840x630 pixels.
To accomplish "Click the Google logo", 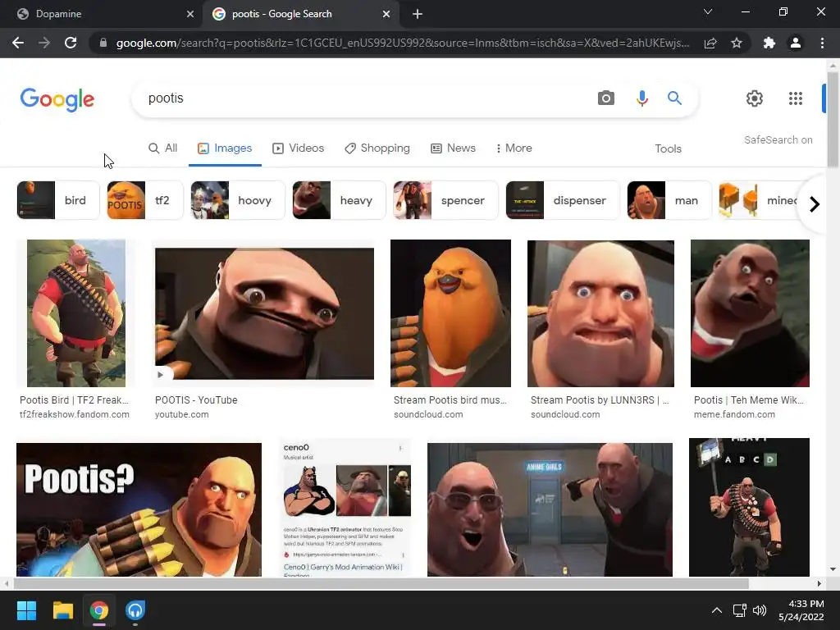I will [57, 99].
